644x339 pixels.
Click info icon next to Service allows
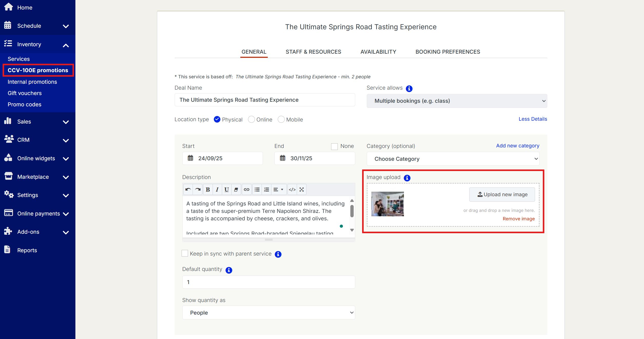click(409, 89)
